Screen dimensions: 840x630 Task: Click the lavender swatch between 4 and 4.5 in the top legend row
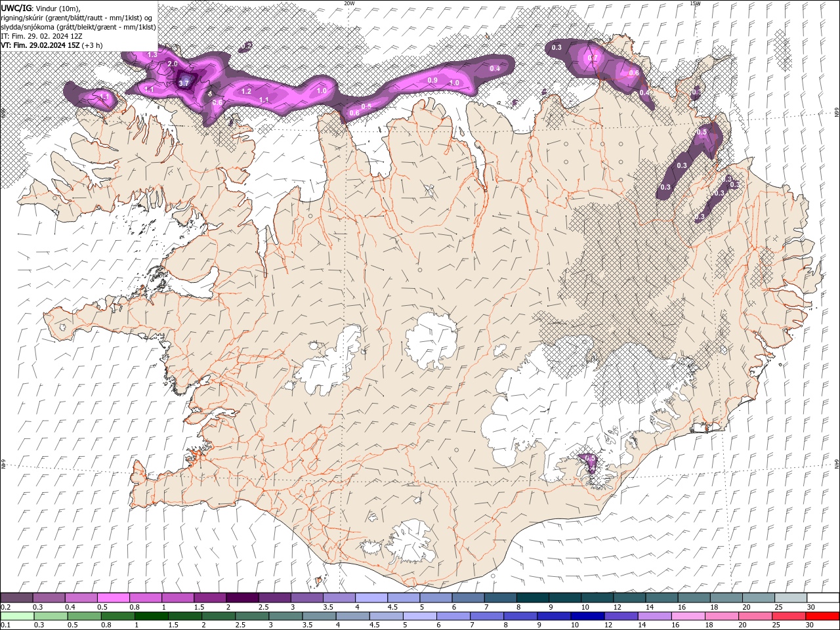click(x=371, y=598)
